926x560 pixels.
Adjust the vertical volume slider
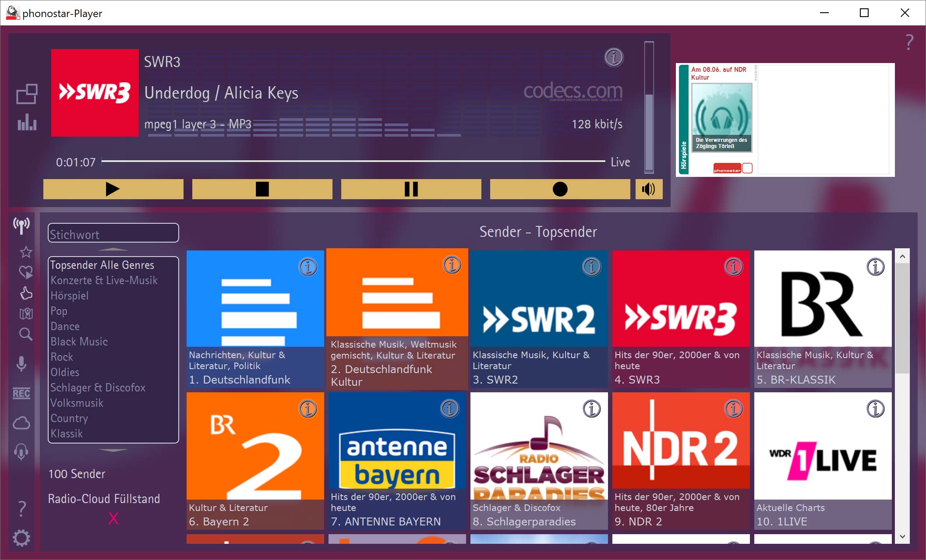coord(649,107)
